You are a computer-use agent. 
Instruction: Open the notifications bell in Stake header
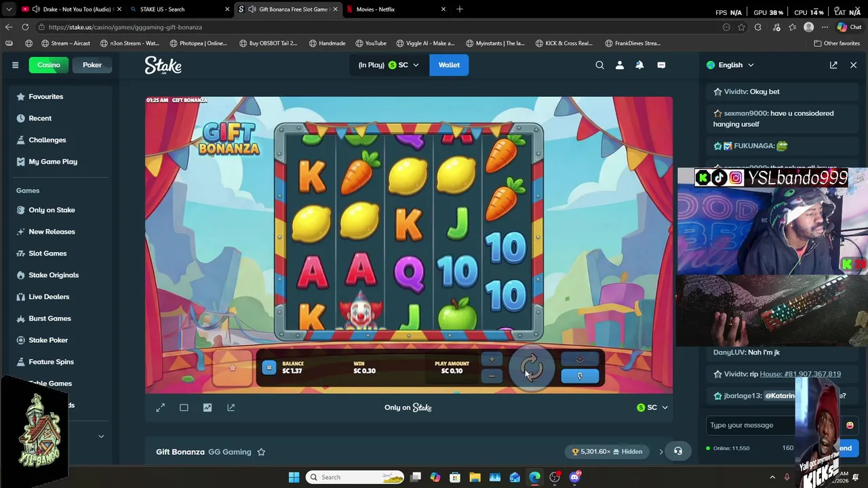click(x=639, y=65)
